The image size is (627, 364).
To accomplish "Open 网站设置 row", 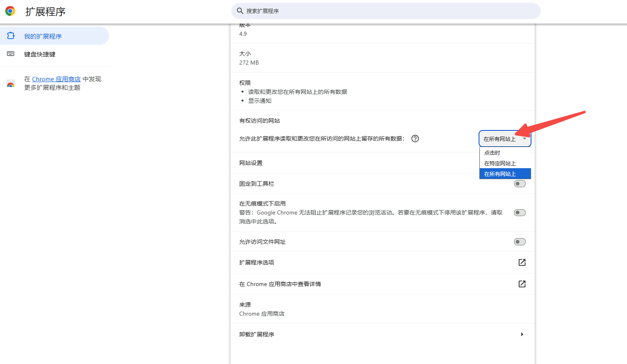I will 383,163.
